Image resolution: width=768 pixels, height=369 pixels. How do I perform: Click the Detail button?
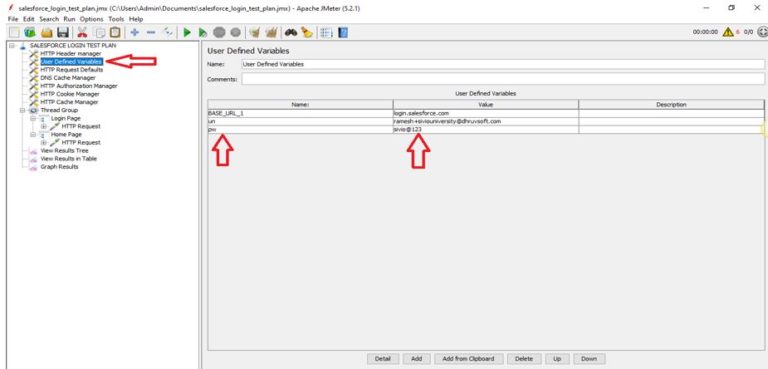[383, 359]
